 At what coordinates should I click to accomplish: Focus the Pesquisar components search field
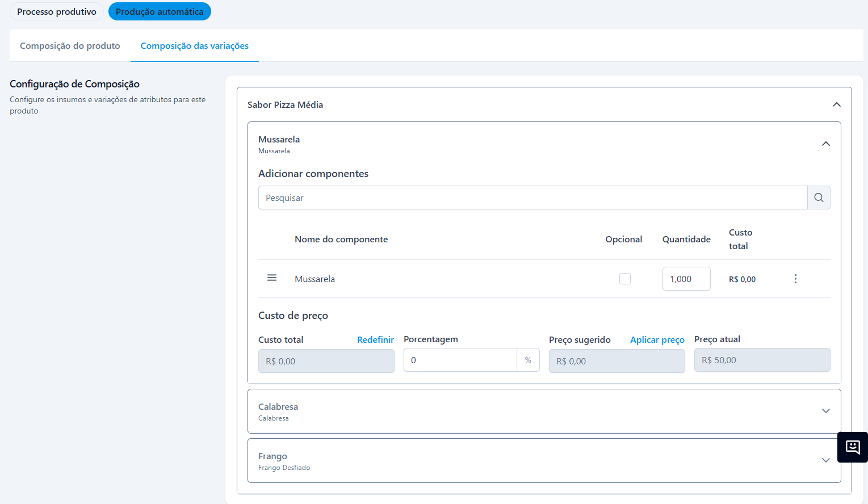(x=532, y=198)
